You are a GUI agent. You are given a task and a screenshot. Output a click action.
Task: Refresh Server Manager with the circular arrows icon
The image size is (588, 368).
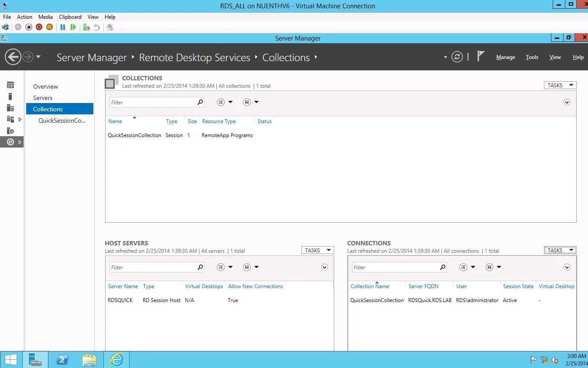457,57
